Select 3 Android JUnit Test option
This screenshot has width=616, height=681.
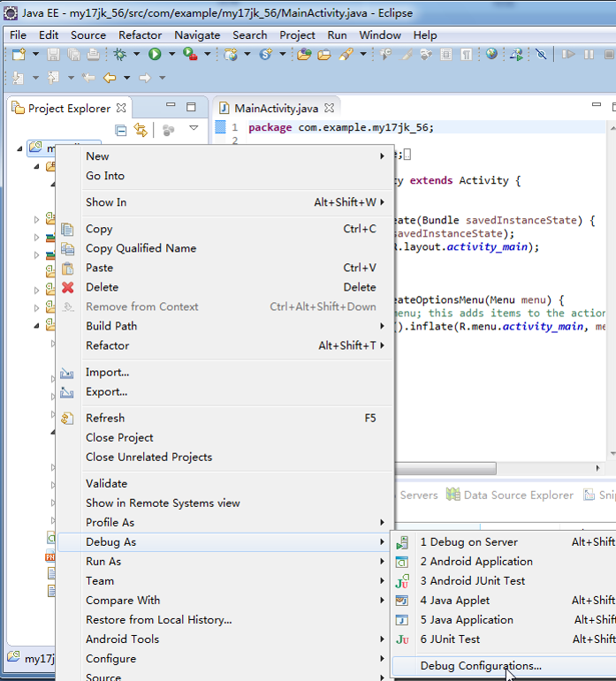504,581
